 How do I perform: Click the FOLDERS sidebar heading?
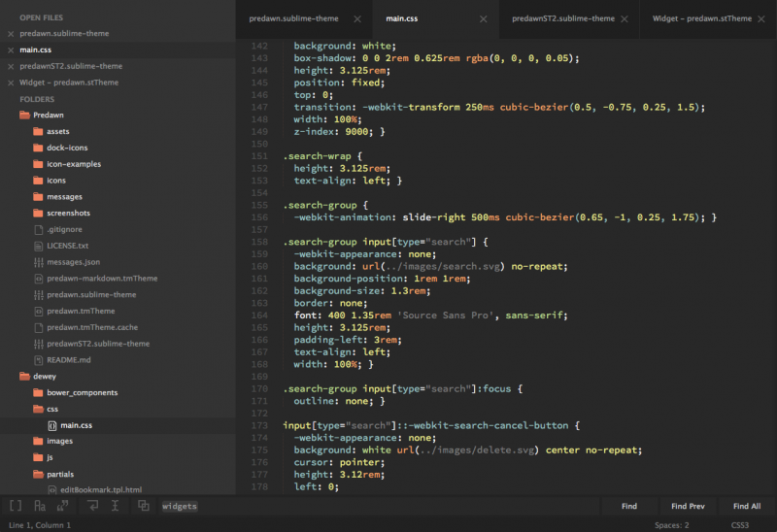pyautogui.click(x=37, y=99)
